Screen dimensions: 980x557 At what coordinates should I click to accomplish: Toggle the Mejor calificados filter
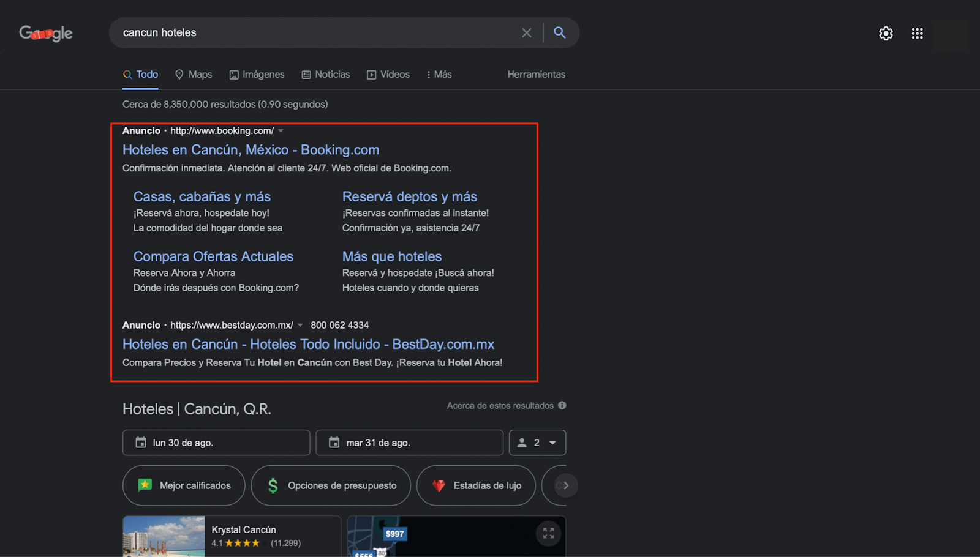click(x=184, y=485)
